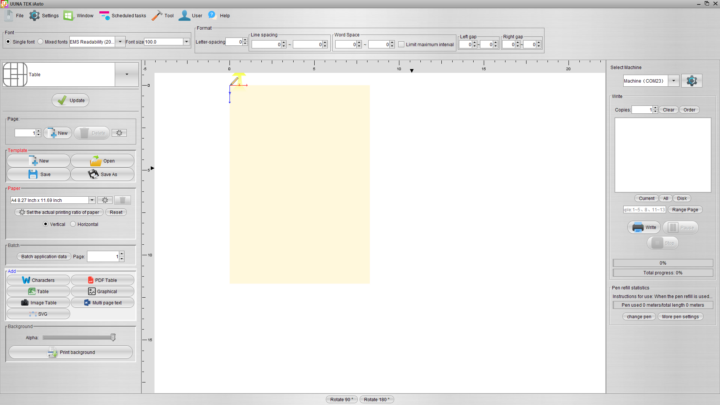Click the Total progress bar

(x=663, y=273)
